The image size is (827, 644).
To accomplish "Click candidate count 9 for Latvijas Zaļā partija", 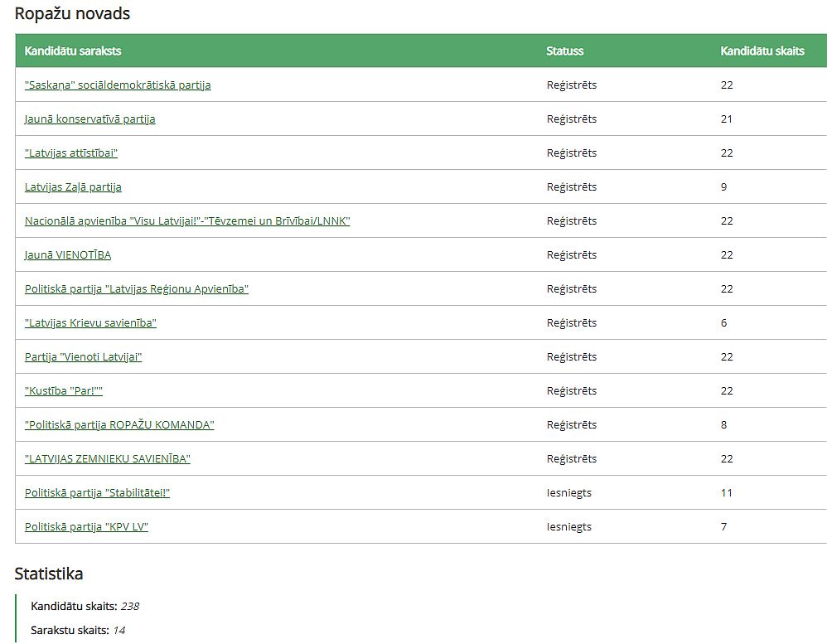I will [x=723, y=186].
